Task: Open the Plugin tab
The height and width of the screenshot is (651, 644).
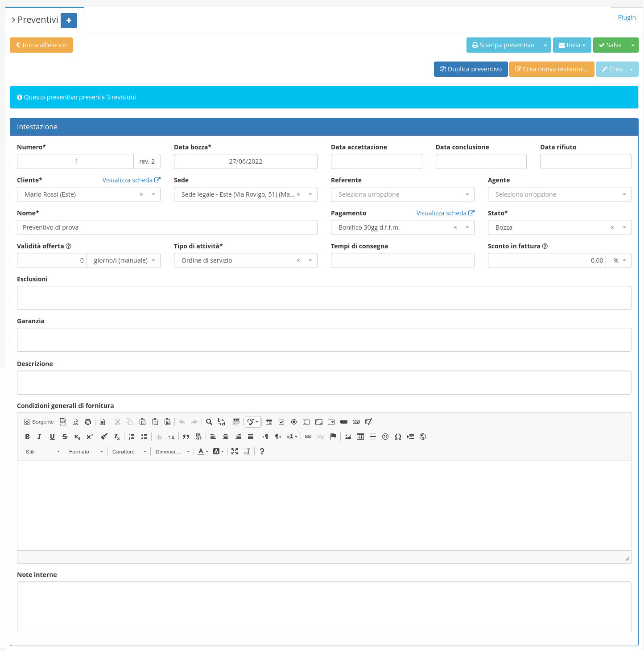Action: [627, 17]
